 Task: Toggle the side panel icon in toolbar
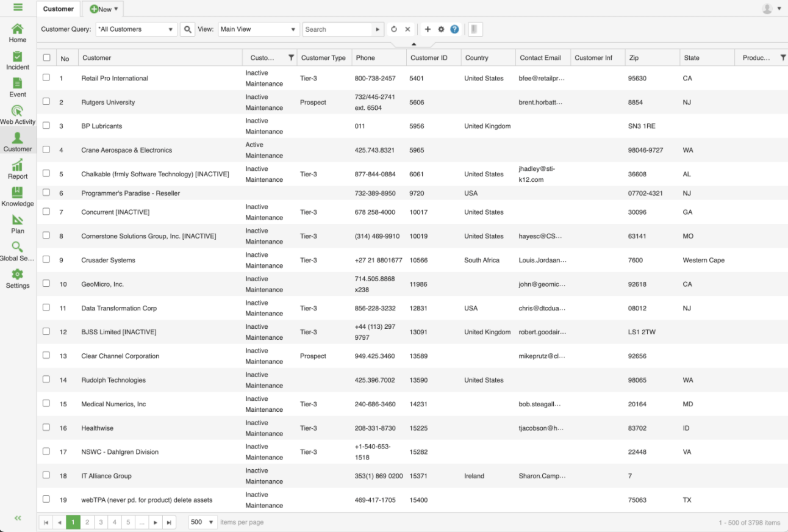click(x=476, y=29)
